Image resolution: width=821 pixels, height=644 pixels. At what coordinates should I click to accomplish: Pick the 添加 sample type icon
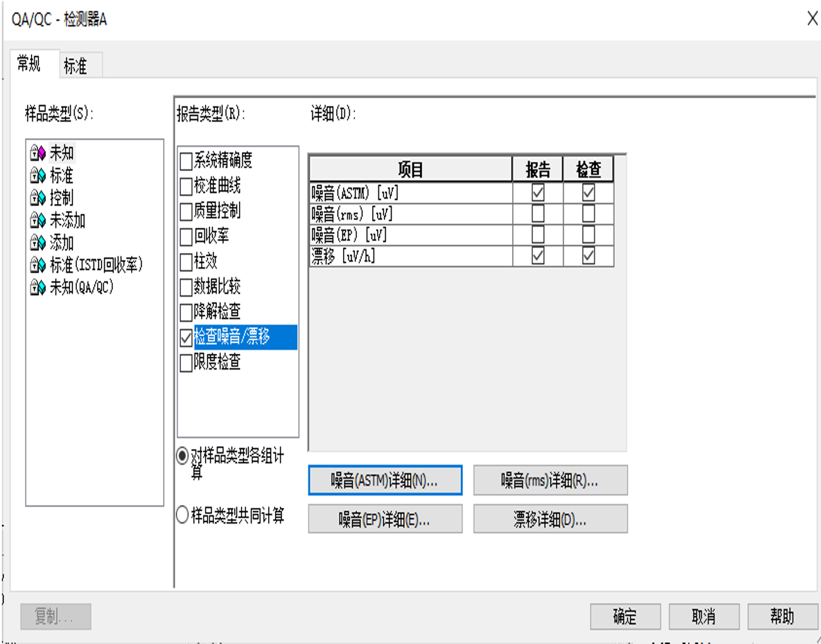pos(38,243)
